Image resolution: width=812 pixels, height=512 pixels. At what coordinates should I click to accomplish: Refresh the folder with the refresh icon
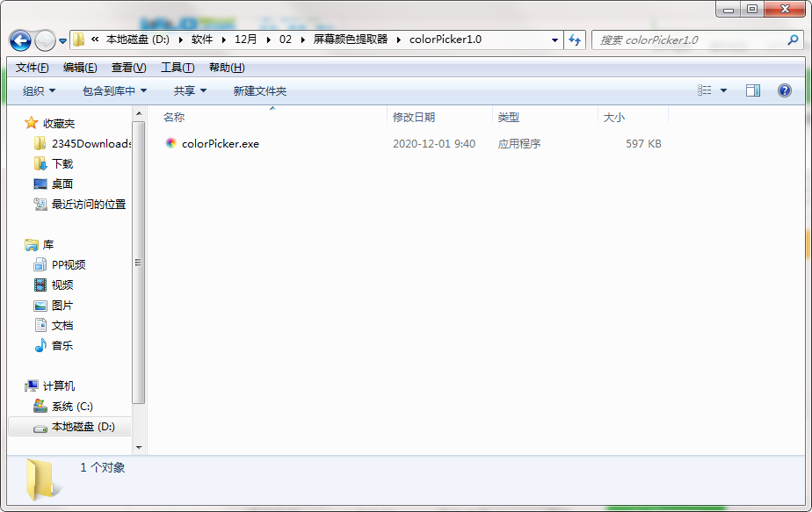(575, 40)
